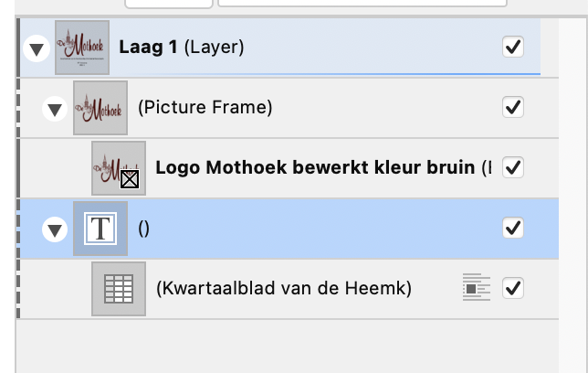The width and height of the screenshot is (588, 373).
Task: Select the Laag 1 (Layer) label
Action: (x=181, y=47)
